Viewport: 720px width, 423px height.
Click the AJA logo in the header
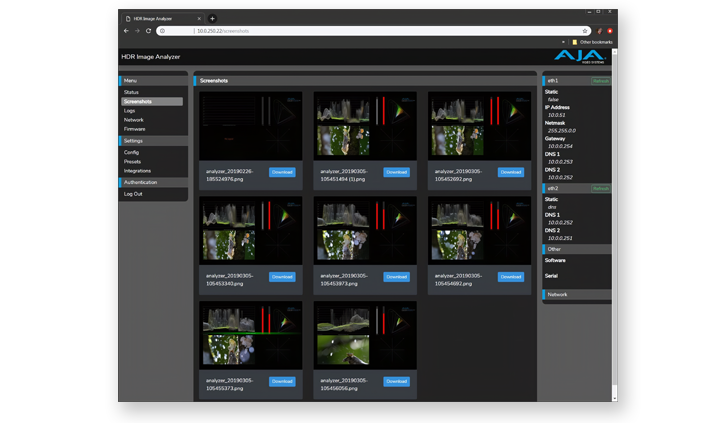pyautogui.click(x=577, y=56)
